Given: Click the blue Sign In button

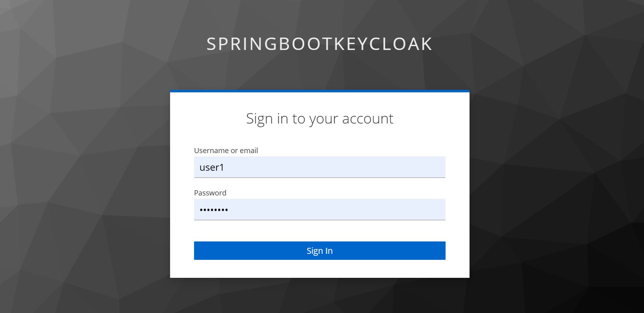Looking at the screenshot, I should tap(319, 251).
